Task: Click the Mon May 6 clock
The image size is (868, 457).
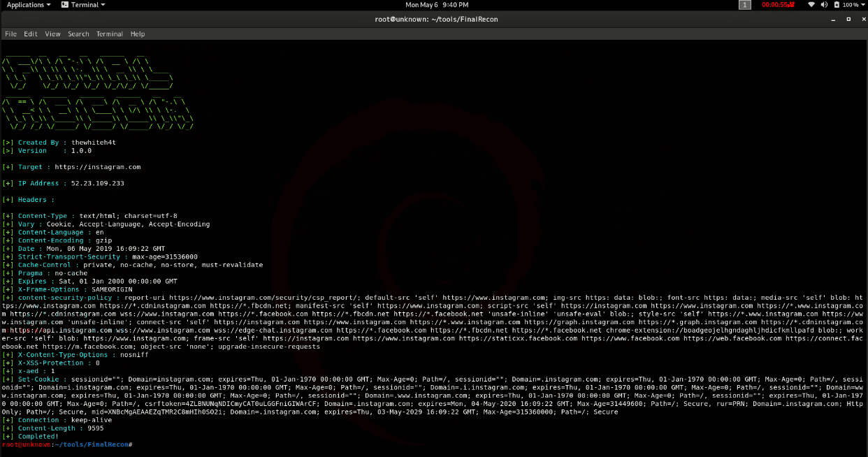Action: [437, 5]
